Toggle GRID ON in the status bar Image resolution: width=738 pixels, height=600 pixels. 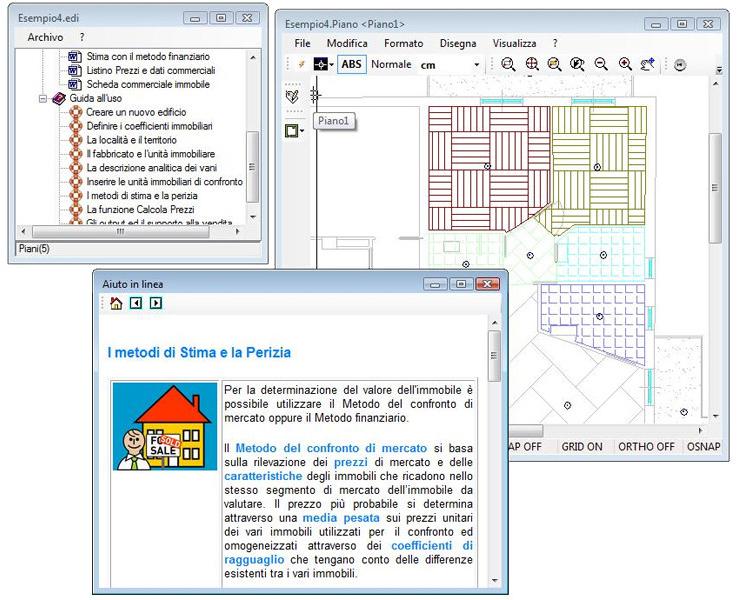(581, 446)
